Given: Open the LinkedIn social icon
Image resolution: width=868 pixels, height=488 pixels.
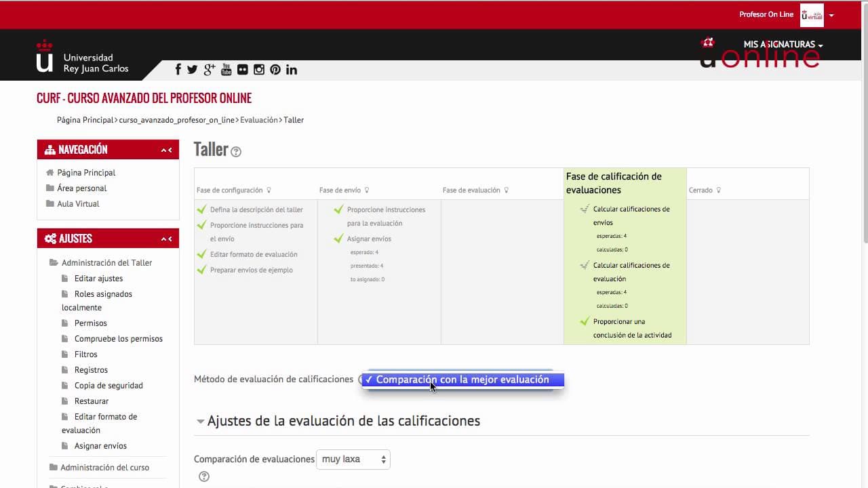Looking at the screenshot, I should (x=292, y=69).
